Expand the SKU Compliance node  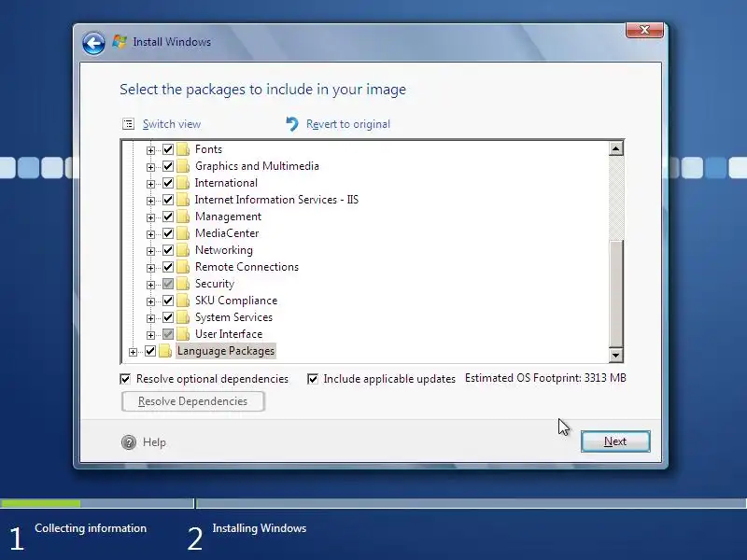click(x=150, y=301)
